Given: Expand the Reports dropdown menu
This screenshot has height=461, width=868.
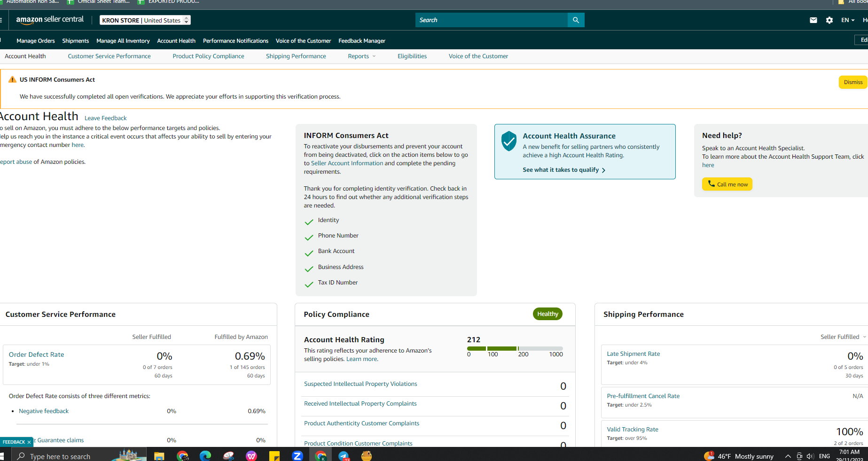Looking at the screenshot, I should [x=362, y=56].
